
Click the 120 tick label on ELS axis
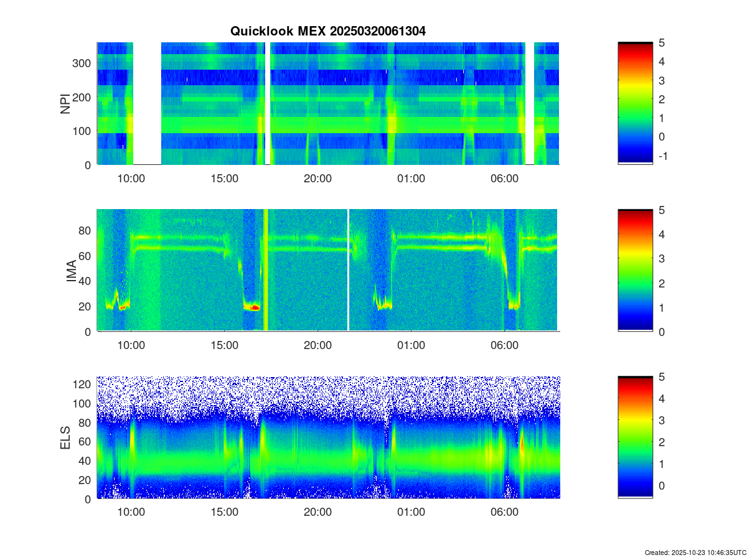(83, 385)
